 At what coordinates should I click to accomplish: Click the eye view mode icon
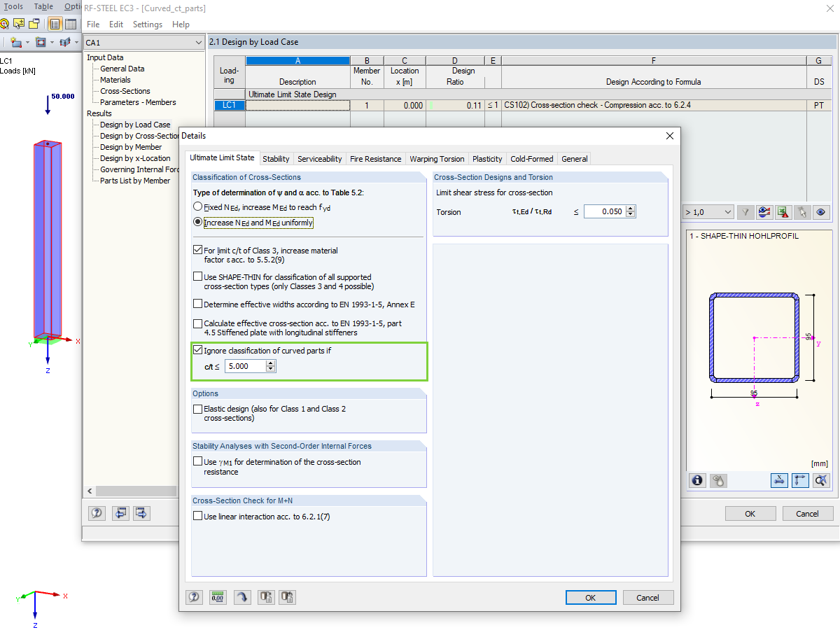pos(821,211)
